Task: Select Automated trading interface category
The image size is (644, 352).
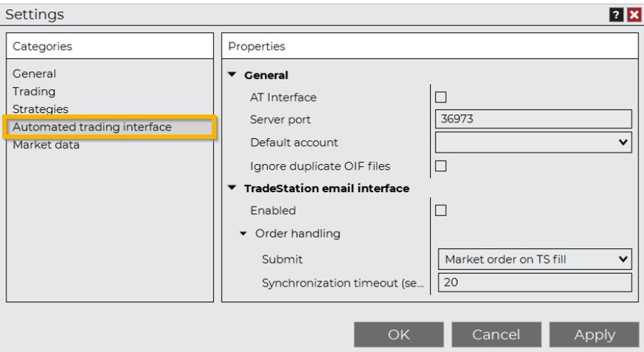Action: click(x=92, y=127)
